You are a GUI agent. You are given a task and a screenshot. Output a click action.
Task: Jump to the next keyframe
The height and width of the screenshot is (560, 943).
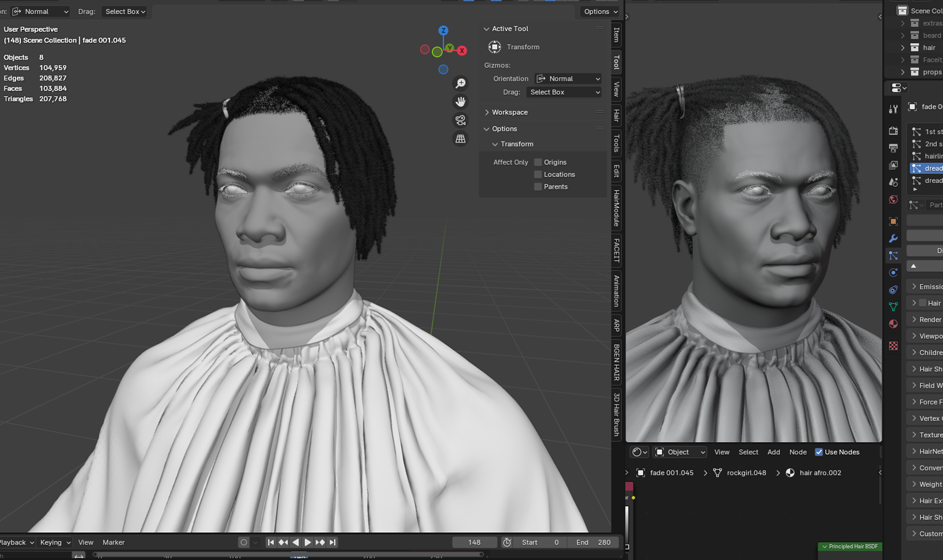click(320, 542)
